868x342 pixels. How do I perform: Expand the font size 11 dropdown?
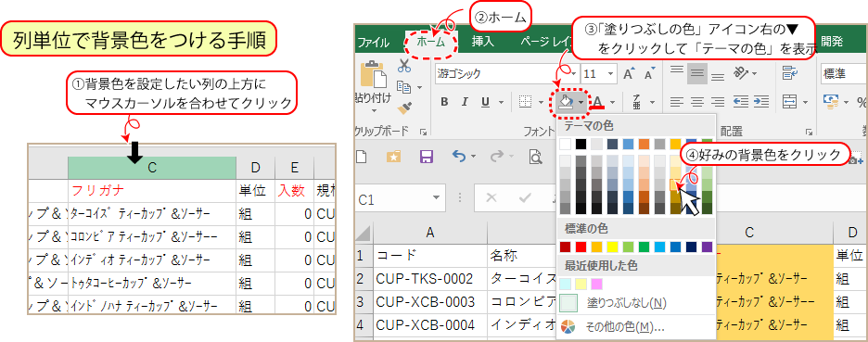610,73
